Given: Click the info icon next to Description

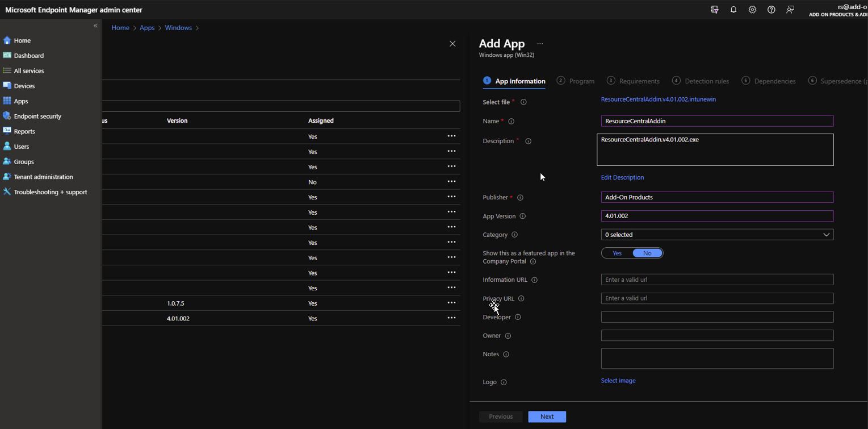Looking at the screenshot, I should pos(528,141).
